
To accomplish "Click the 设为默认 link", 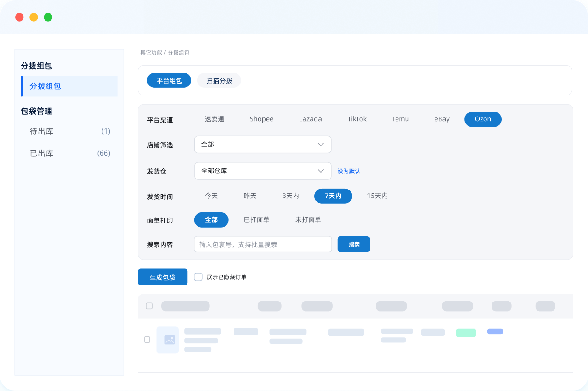I will click(x=349, y=171).
